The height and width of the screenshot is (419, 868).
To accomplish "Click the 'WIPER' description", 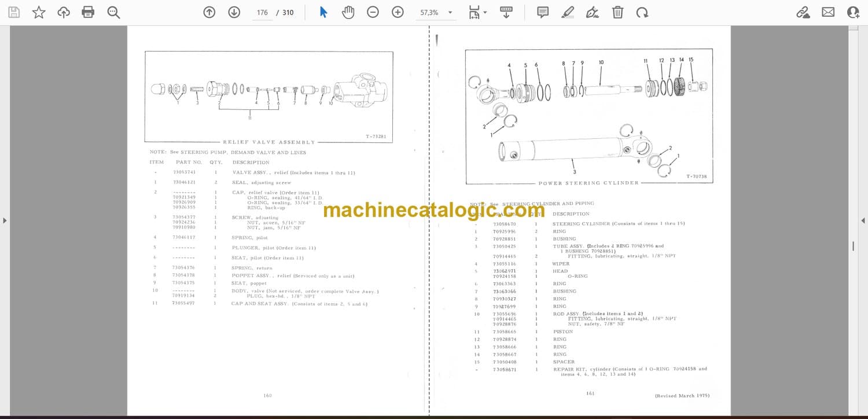I will 561,264.
